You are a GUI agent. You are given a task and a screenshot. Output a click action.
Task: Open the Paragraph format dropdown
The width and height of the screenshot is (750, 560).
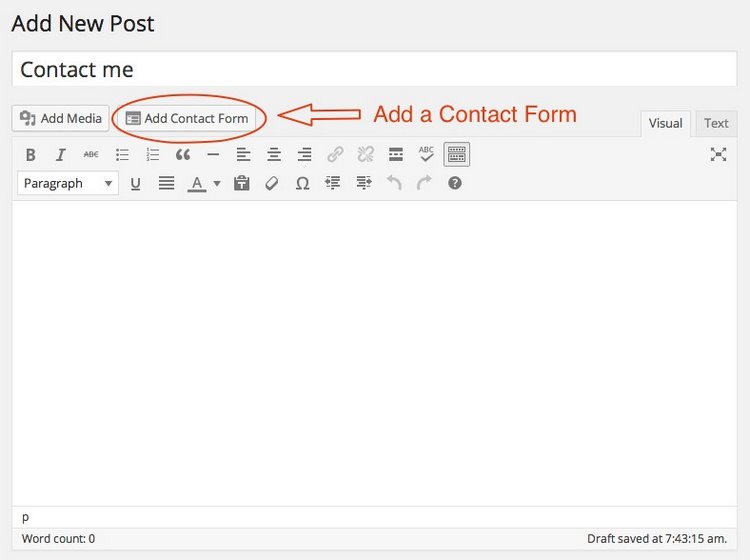68,184
